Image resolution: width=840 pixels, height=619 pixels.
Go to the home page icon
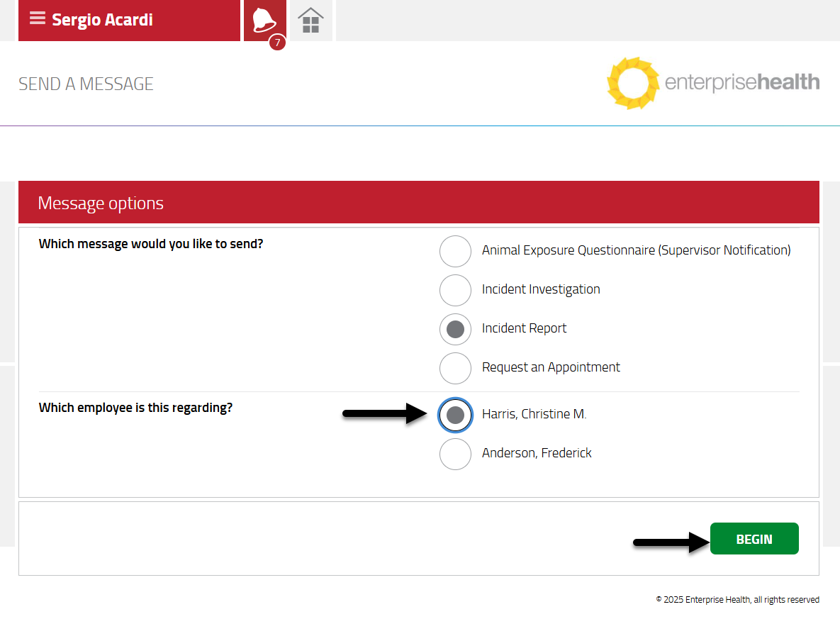pyautogui.click(x=310, y=21)
